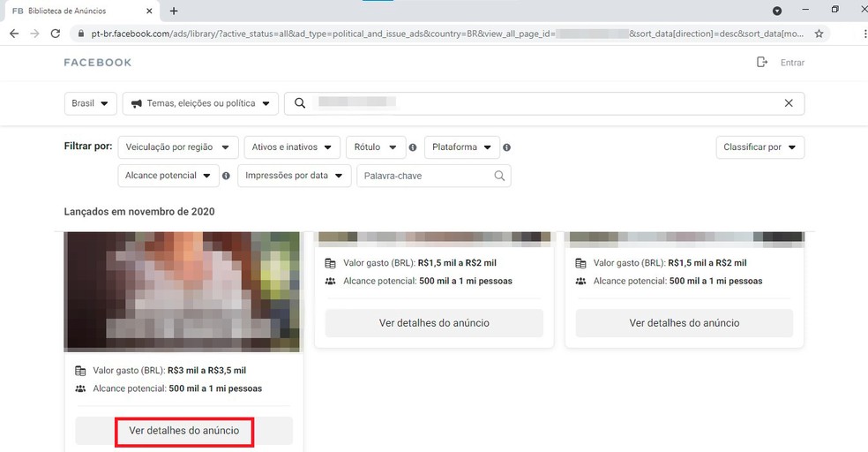Image resolution: width=868 pixels, height=452 pixels.
Task: Open Veiculação por região filter
Action: pos(178,147)
